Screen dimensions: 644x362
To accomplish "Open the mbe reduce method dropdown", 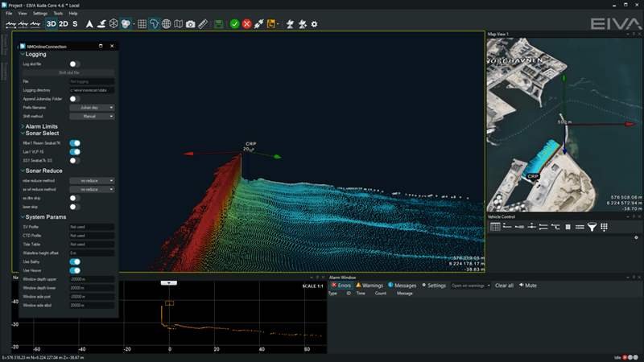I will point(92,181).
